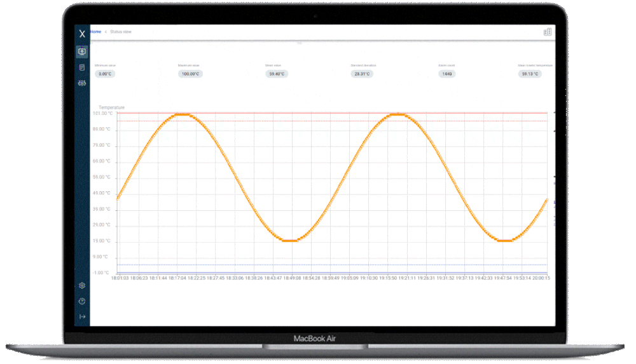636x364 pixels.
Task: Click the breadcrumb back chevron
Action: [x=106, y=32]
